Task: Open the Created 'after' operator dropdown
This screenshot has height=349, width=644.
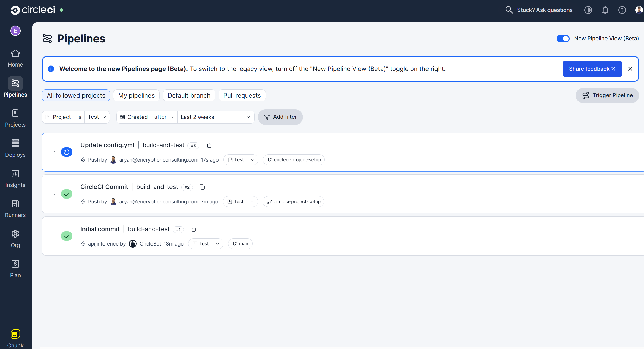Action: tap(164, 117)
